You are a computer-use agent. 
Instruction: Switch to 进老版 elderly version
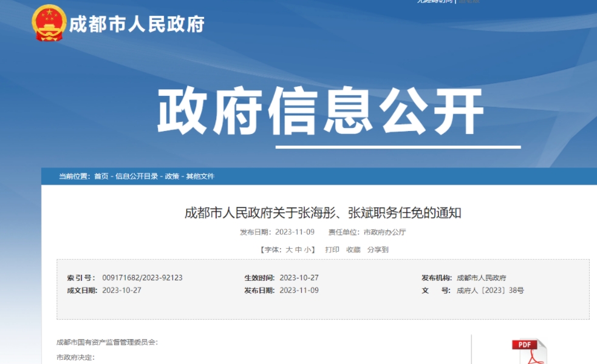click(469, 2)
